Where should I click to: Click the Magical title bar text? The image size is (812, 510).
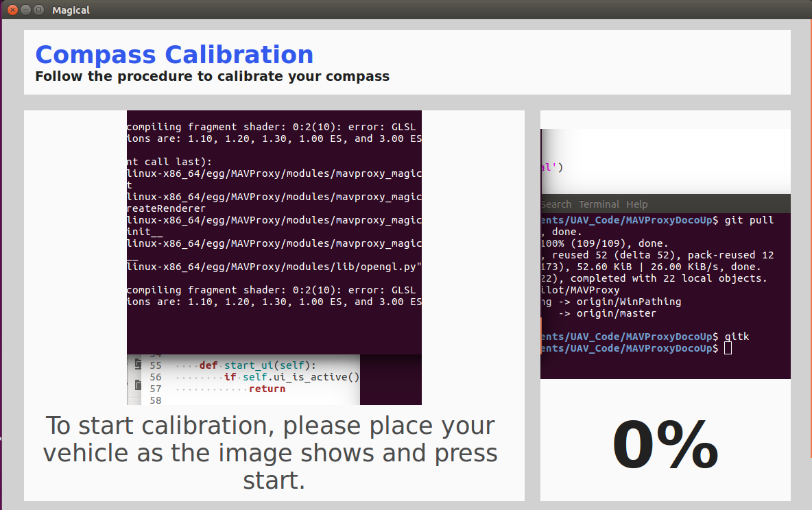71,10
